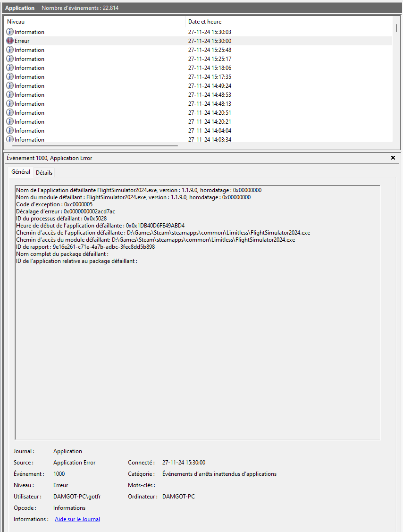Click the 'Heure de début de l'application' line
Viewport: 403px width, 532px height.
tap(101, 226)
